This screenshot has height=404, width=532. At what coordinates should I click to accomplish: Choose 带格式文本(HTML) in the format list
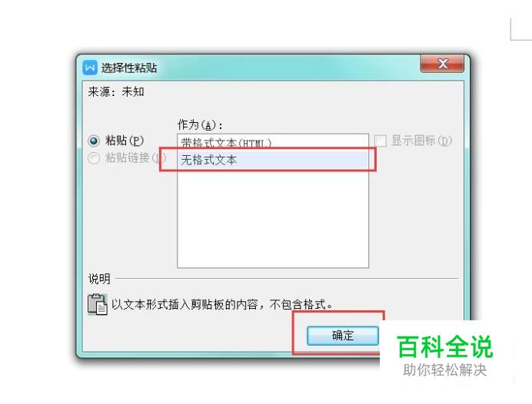tap(273, 143)
